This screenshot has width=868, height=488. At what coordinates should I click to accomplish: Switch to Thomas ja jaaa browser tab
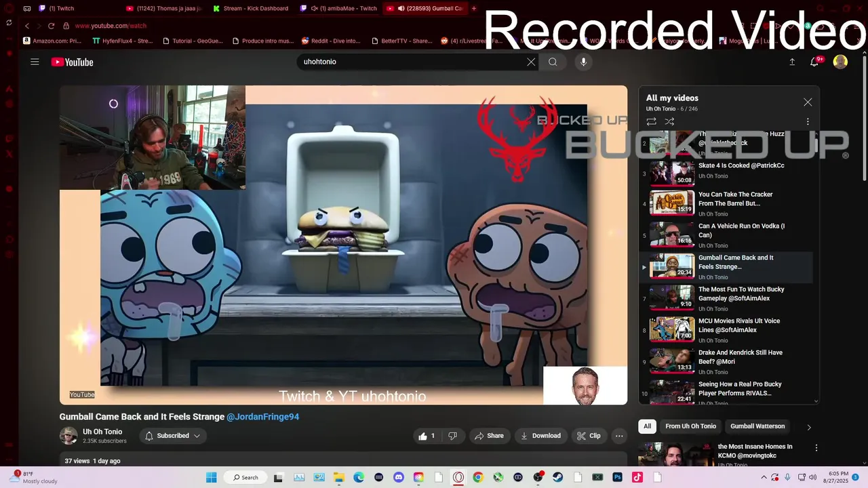coord(163,9)
